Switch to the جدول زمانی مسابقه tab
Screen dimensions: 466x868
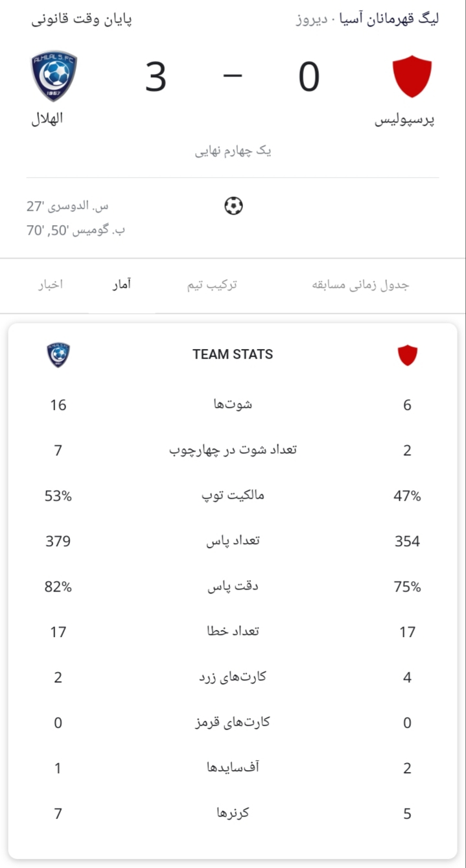pos(361,285)
